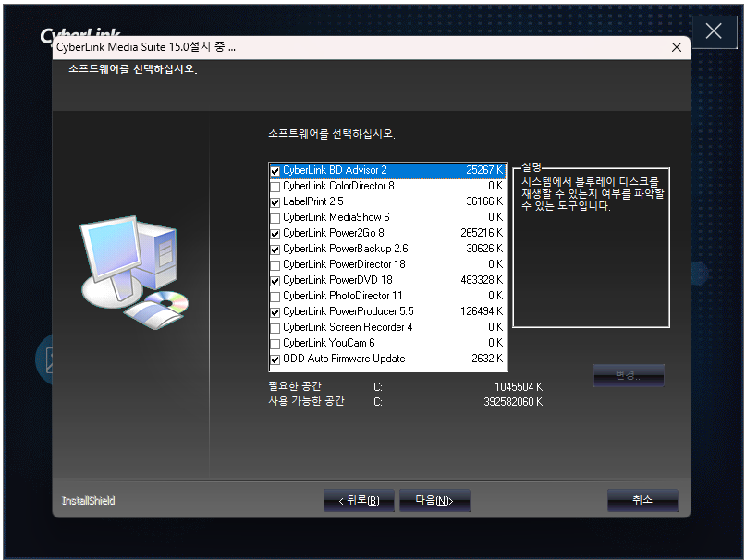Uncheck CyberLink PowerProducer 5.5
This screenshot has height=560, width=746.
click(x=274, y=312)
